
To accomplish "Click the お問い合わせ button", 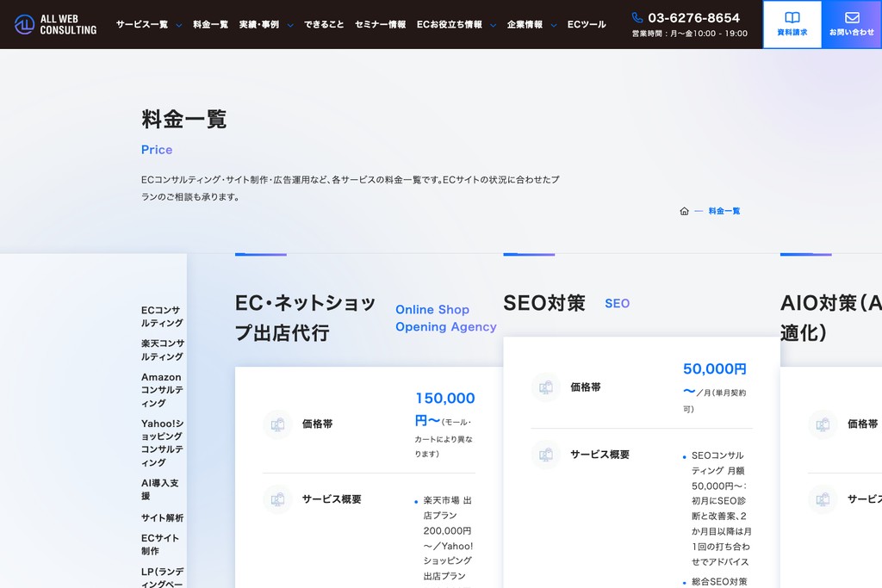I will tap(852, 24).
